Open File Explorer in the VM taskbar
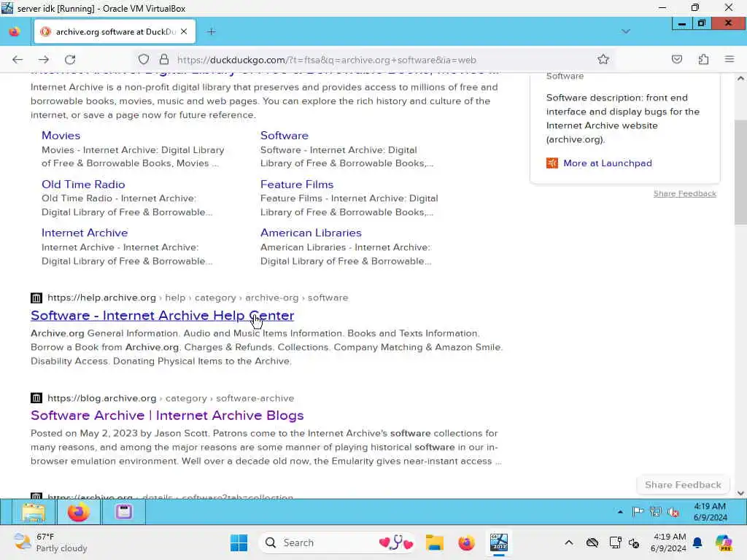 (x=34, y=513)
